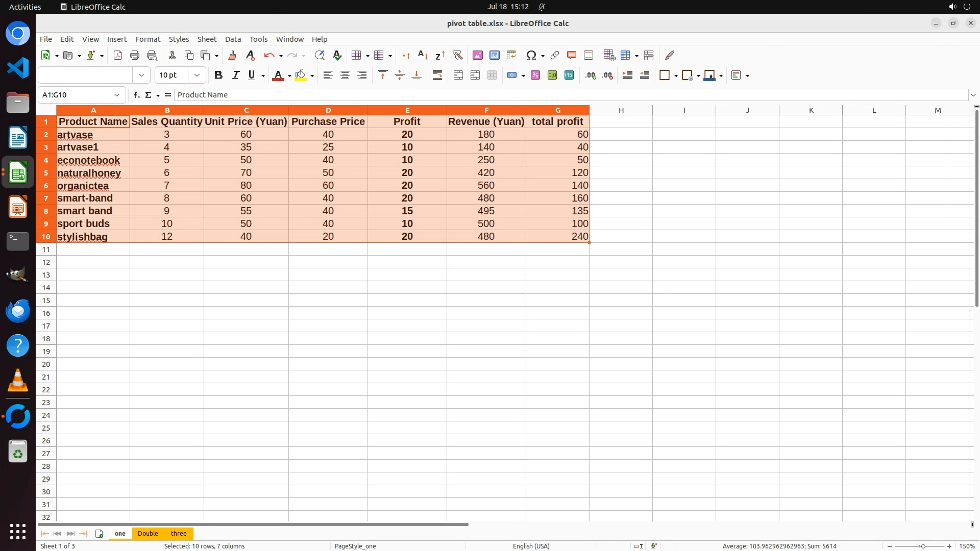Toggle bold formatting

click(x=218, y=75)
